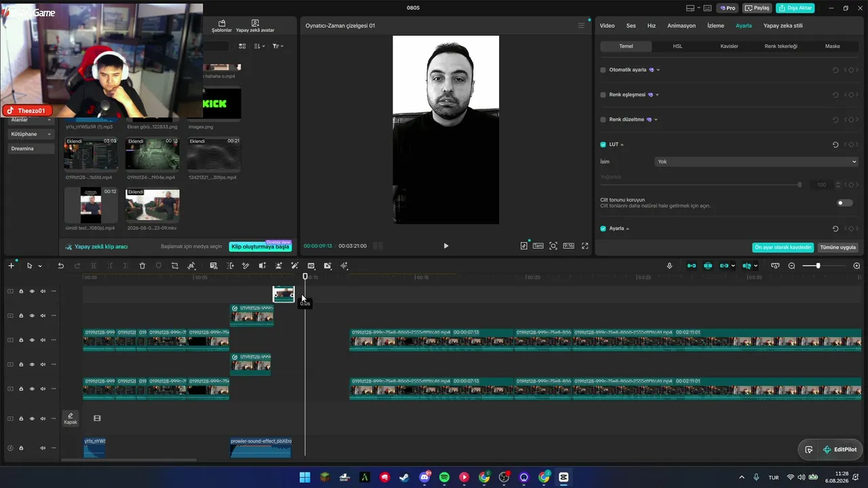Click the 'Dışa Aktar' export button
The image size is (868, 488).
tap(795, 8)
